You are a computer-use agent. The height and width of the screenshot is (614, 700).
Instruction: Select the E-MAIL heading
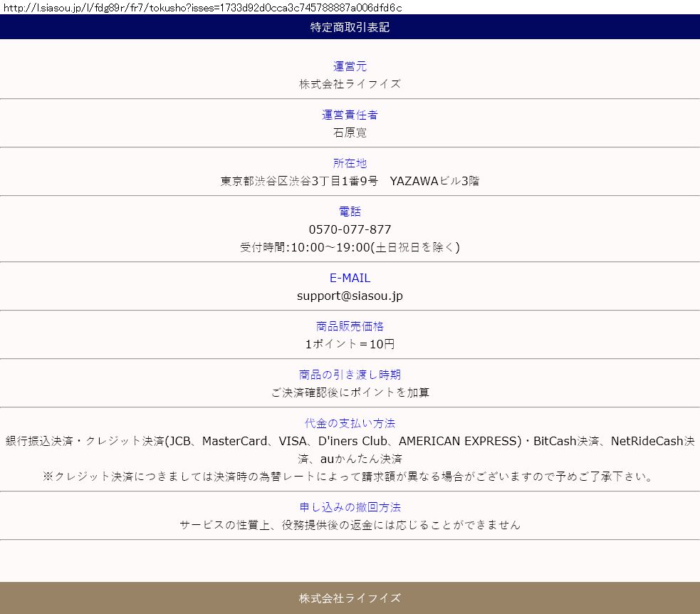(350, 278)
